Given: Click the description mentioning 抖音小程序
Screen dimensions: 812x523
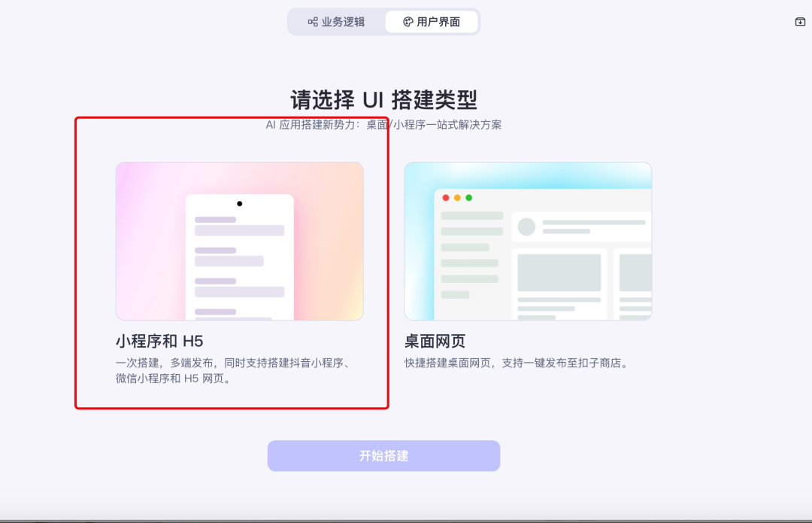Looking at the screenshot, I should tap(234, 370).
